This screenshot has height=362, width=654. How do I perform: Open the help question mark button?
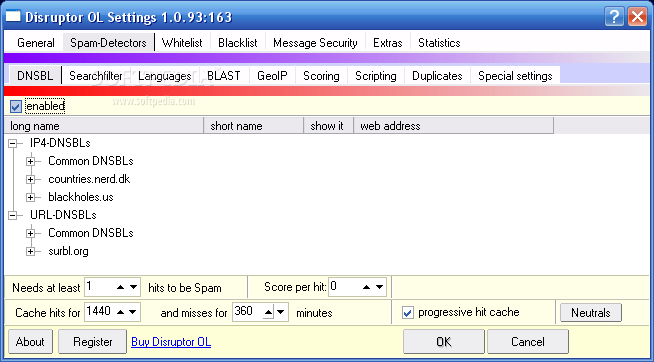614,17
